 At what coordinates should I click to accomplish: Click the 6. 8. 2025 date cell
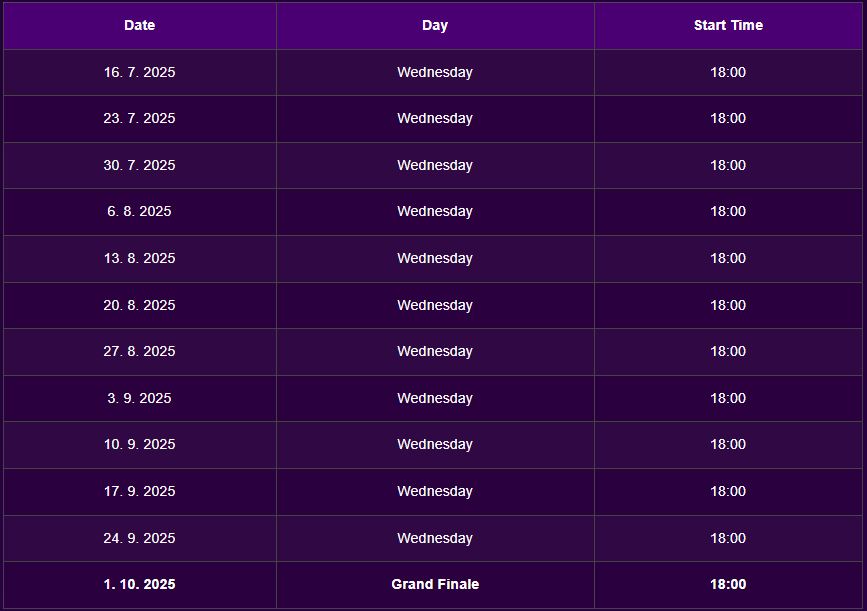pos(140,211)
